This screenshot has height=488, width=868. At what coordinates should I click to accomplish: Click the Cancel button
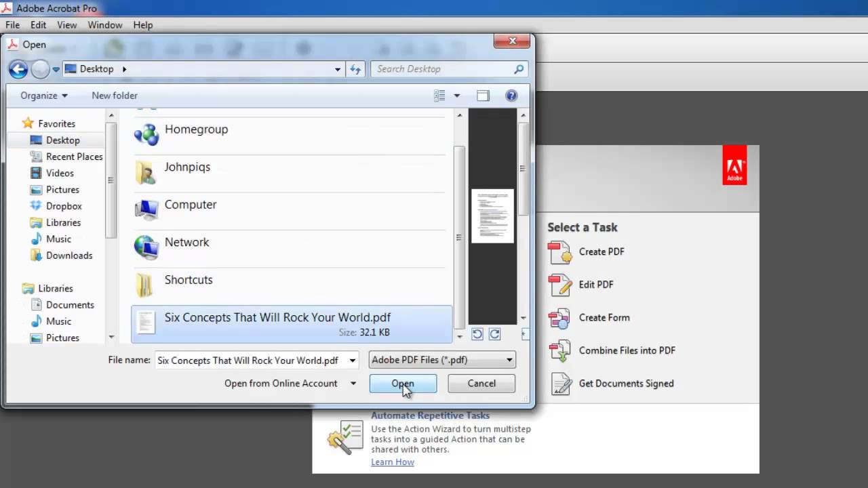(481, 384)
